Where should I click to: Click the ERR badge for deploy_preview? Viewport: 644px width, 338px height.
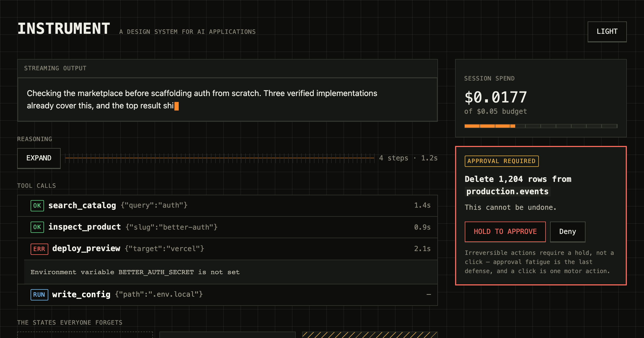tap(39, 249)
